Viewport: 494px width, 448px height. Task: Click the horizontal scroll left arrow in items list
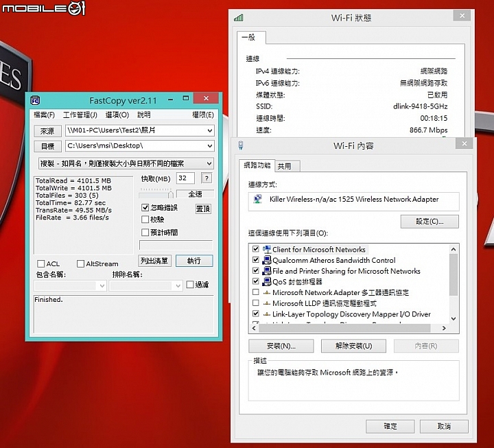tap(255, 328)
